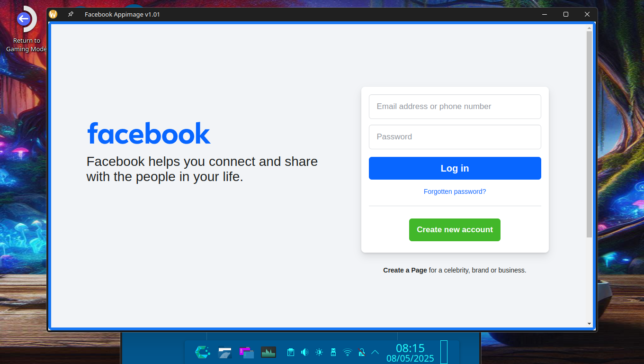Expand hidden system tray icons arrow
Image resolution: width=644 pixels, height=364 pixels.
point(375,352)
